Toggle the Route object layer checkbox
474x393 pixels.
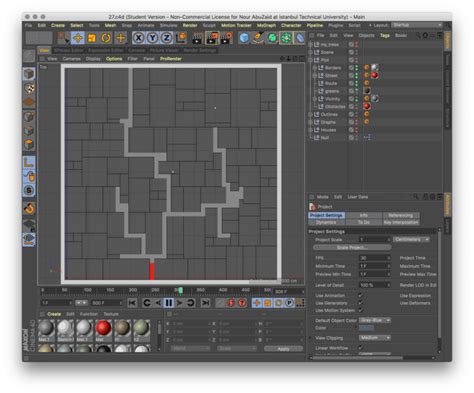pyautogui.click(x=351, y=83)
